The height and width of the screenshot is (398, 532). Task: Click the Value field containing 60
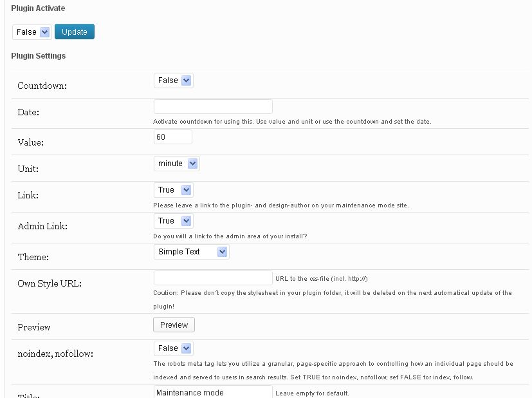tap(173, 137)
